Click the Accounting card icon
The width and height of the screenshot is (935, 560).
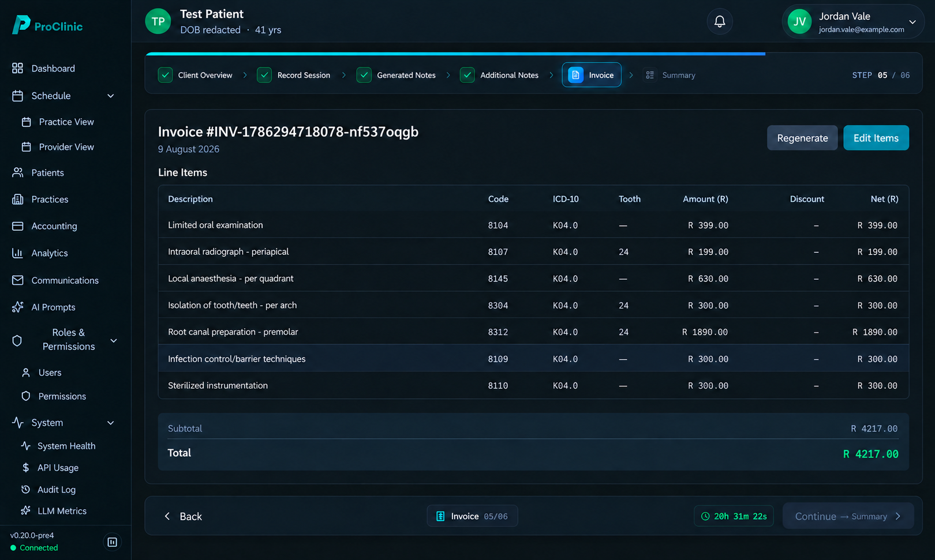pos(18,226)
